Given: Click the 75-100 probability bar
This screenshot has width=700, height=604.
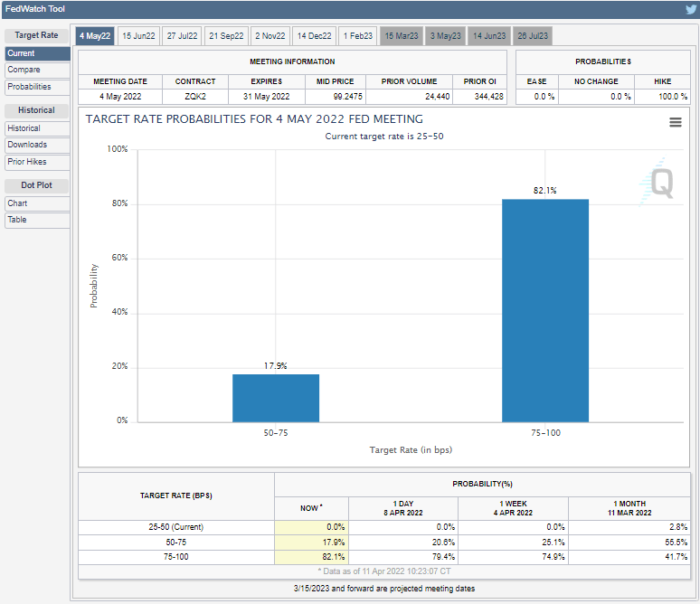Looking at the screenshot, I should pos(544,310).
